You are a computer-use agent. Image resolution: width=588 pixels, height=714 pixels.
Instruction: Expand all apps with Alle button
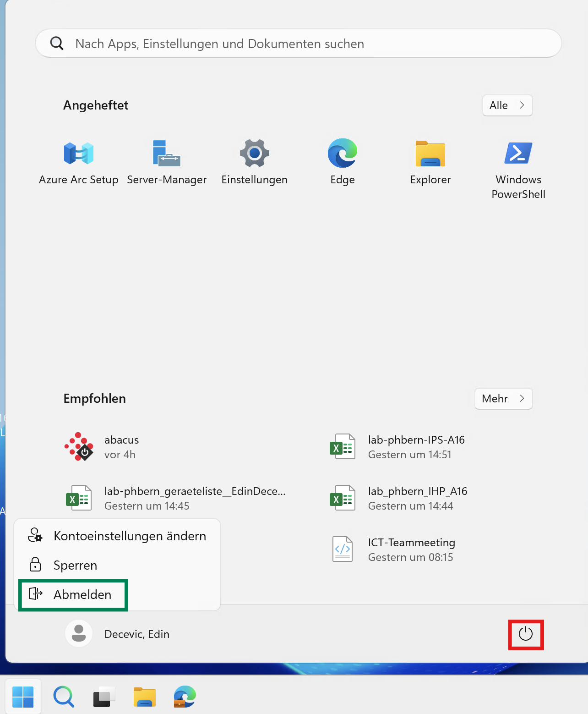point(507,105)
